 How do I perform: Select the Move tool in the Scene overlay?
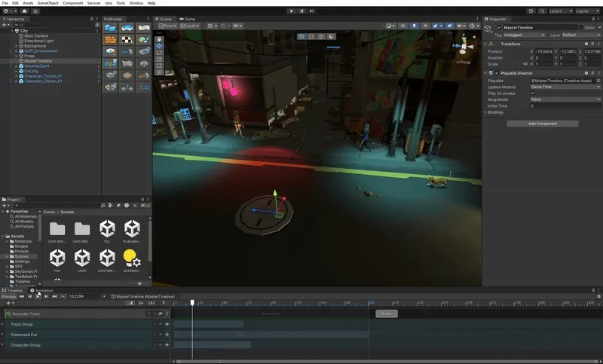tap(159, 46)
